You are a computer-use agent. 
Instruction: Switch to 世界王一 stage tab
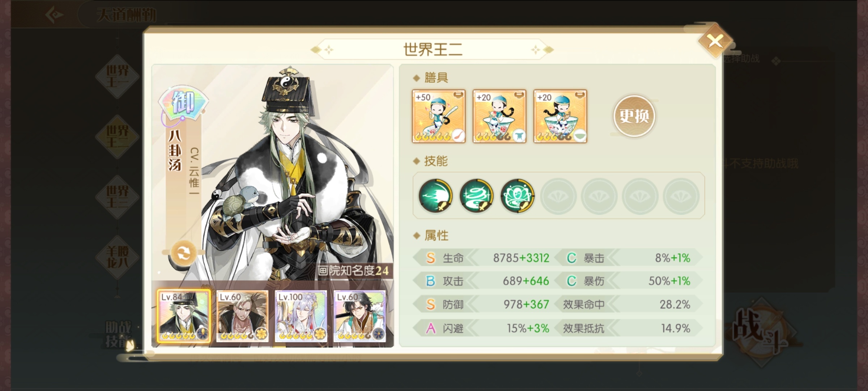pos(117,76)
